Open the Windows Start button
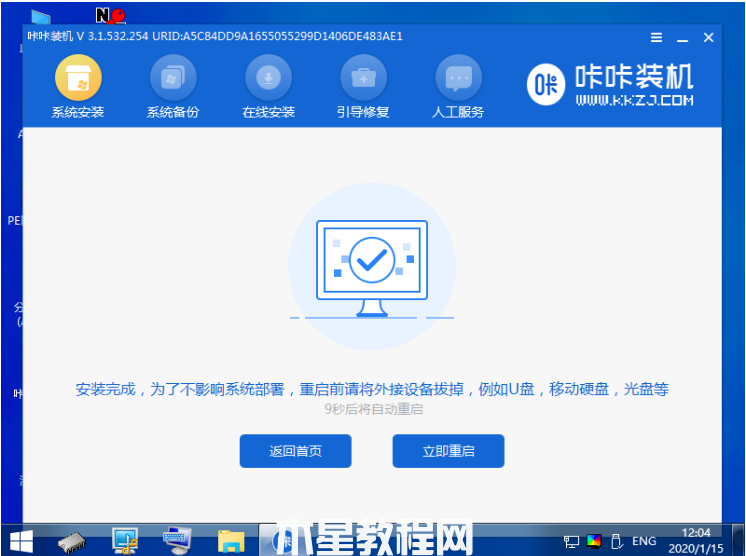The width and height of the screenshot is (746, 556). pyautogui.click(x=21, y=541)
